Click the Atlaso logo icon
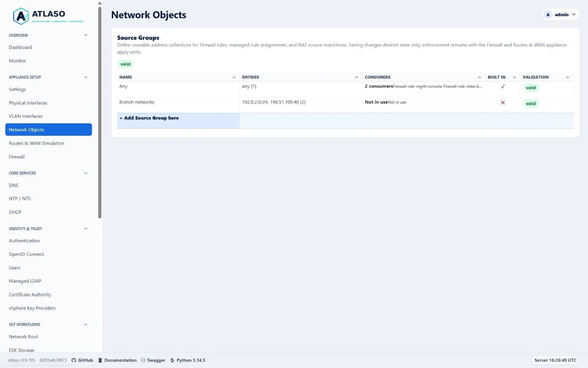This screenshot has width=588, height=368. coord(21,16)
